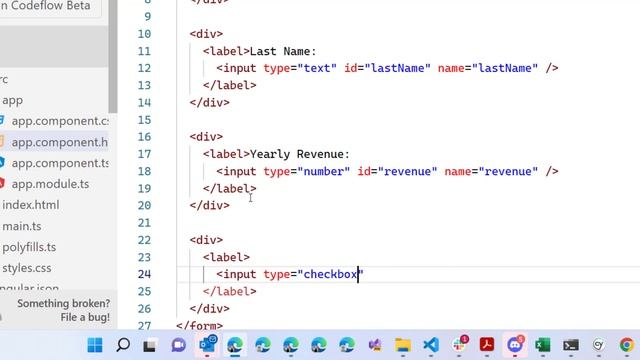Click the closing </form> tag on line 27
The height and width of the screenshot is (360, 640).
(x=200, y=326)
